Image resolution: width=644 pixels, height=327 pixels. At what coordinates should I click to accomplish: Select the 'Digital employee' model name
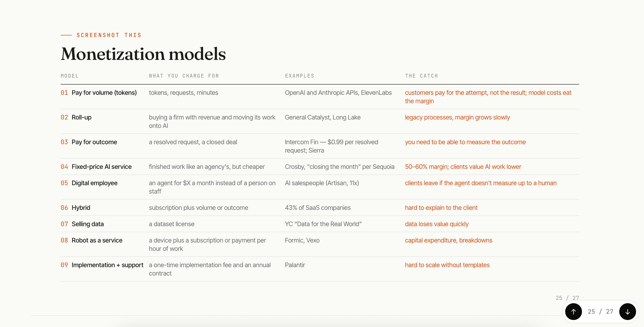tap(95, 183)
